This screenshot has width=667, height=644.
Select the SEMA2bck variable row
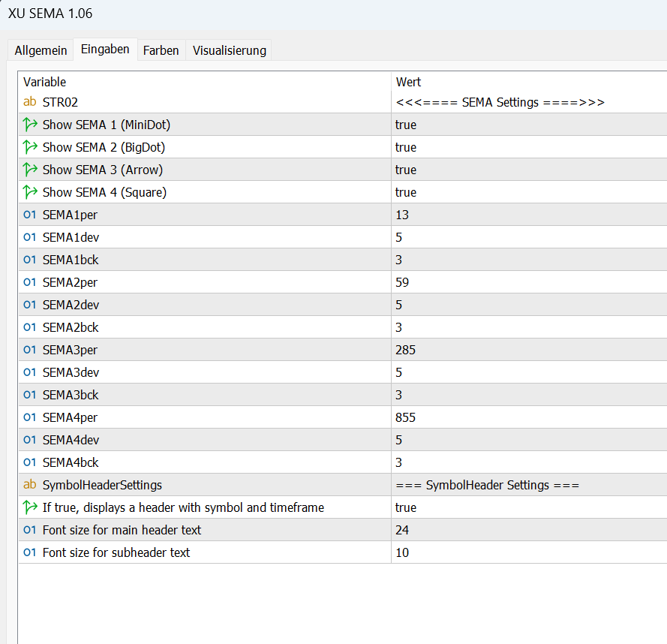[x=71, y=327]
